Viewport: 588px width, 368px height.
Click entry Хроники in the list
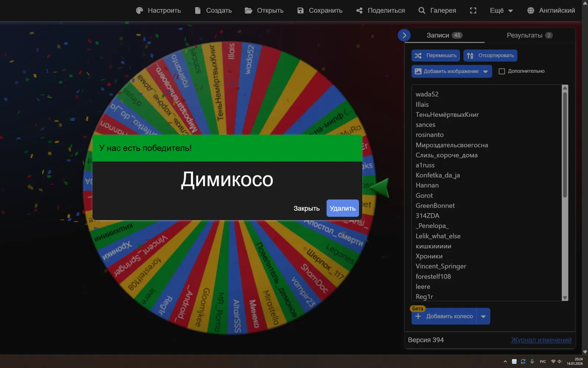(x=429, y=256)
